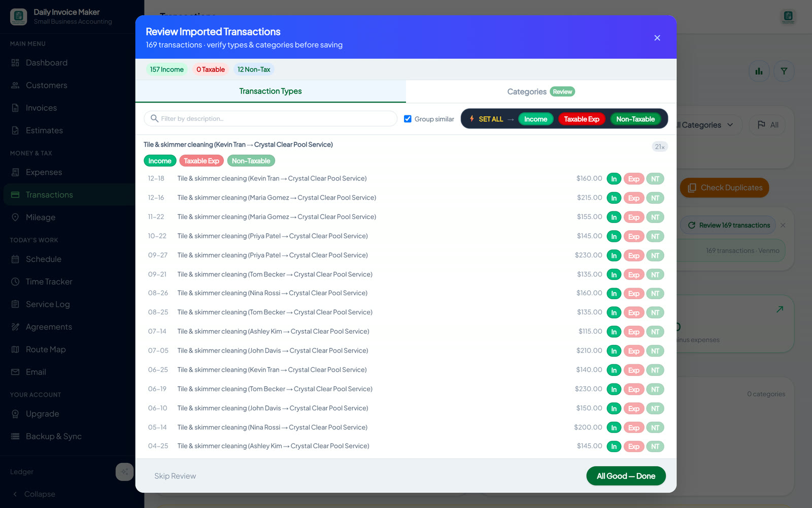Click the 21x group count badge
The image size is (812, 508).
660,147
